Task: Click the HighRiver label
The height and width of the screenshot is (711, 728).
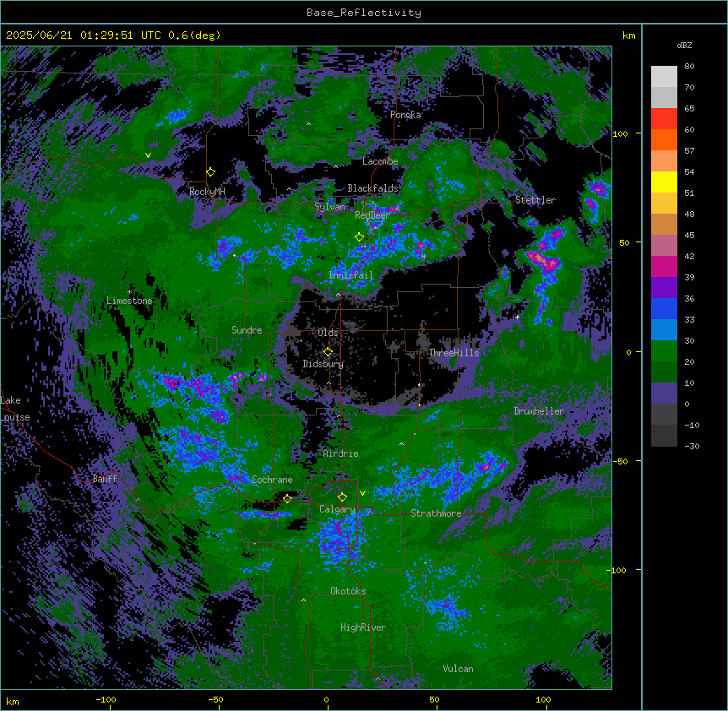Action: point(363,627)
